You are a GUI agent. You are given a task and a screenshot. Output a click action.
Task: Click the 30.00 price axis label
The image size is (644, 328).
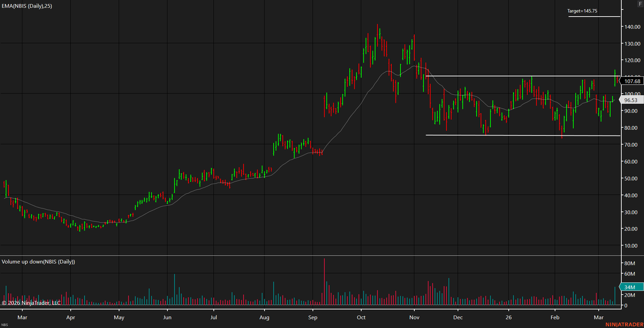pyautogui.click(x=632, y=212)
